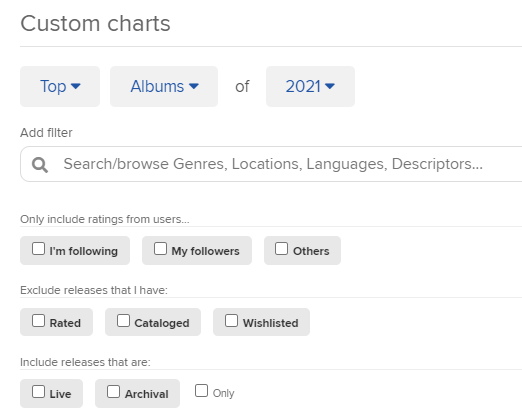The width and height of the screenshot is (522, 415).
Task: Check the Only checkbox
Action: point(201,391)
